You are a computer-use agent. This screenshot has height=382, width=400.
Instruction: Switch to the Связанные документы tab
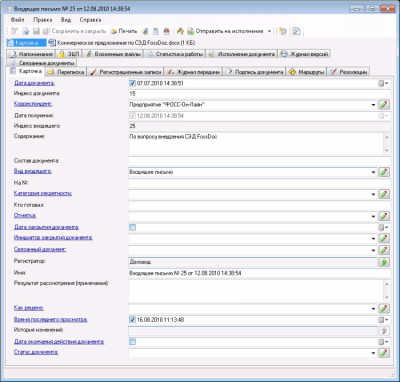pos(42,63)
